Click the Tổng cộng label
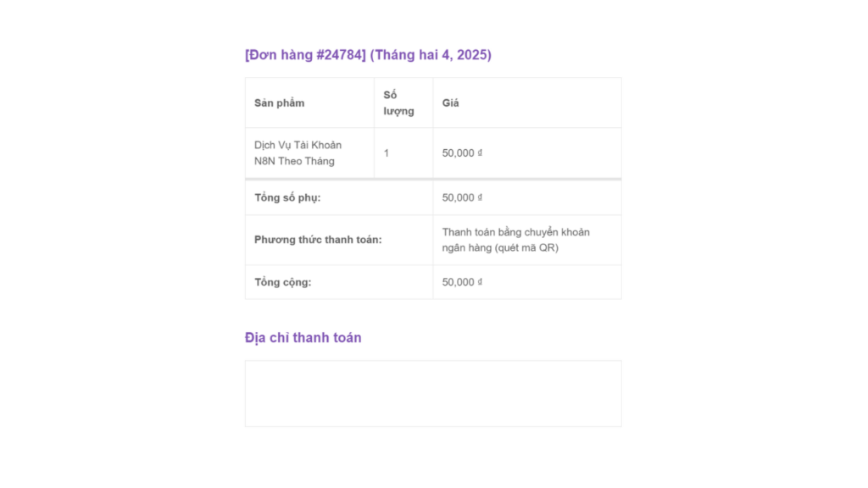This screenshot has height=488, width=868. pos(283,282)
